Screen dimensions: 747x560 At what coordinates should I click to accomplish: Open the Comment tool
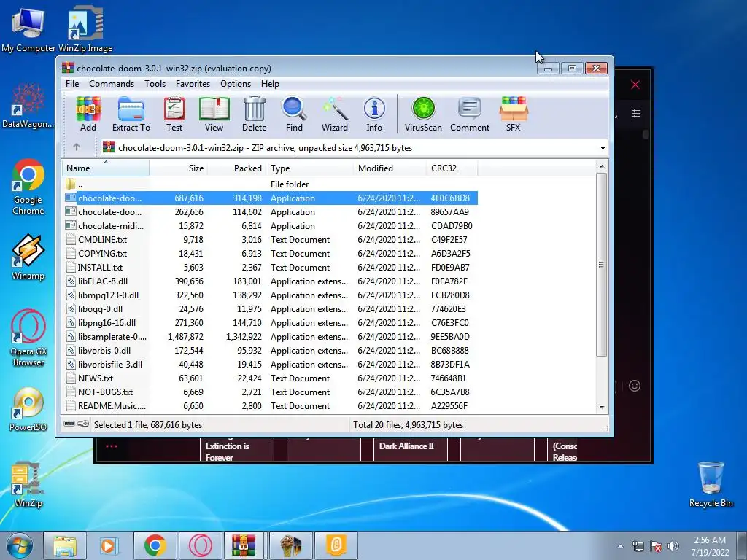coord(470,114)
